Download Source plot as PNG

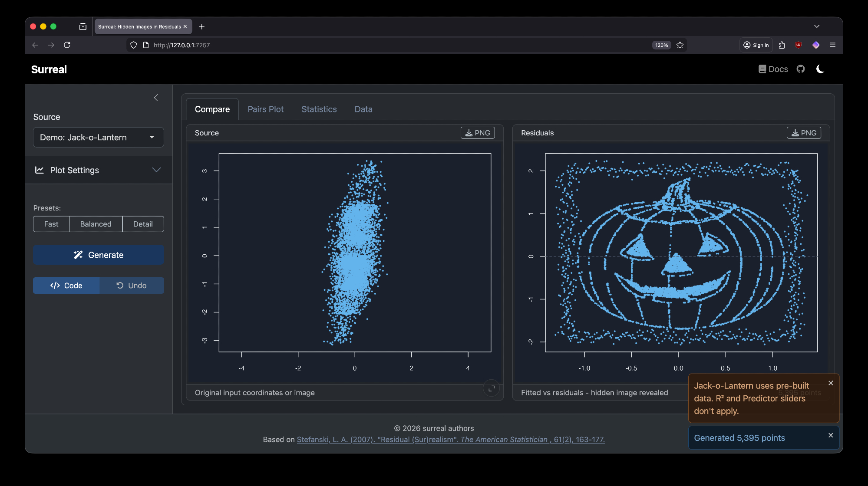(477, 133)
